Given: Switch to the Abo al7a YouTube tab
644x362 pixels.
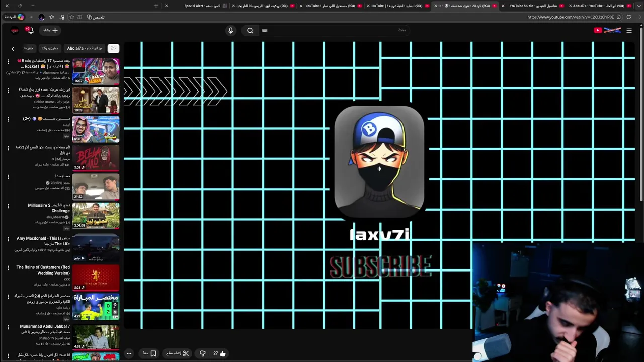Looking at the screenshot, I should pyautogui.click(x=601, y=6).
